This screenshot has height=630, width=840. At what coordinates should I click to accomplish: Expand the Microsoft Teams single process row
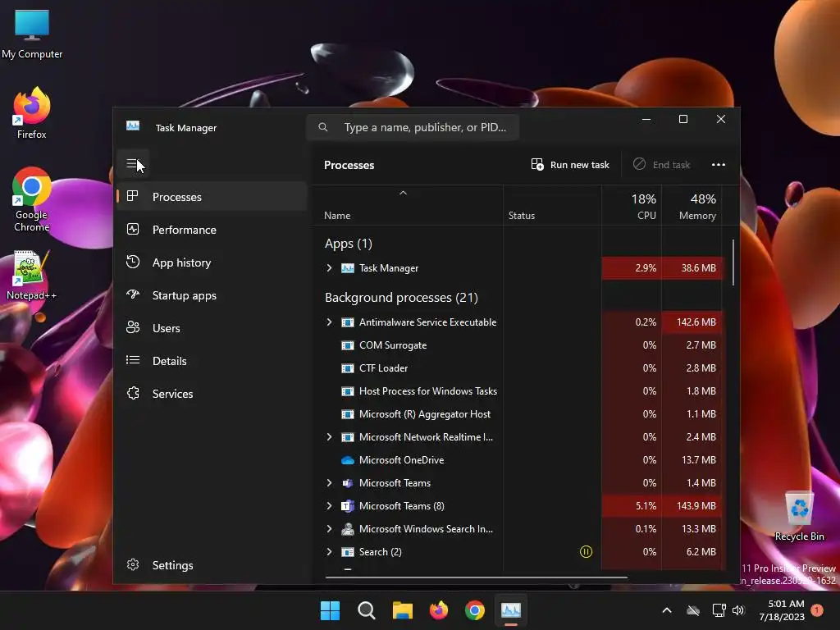[330, 482]
